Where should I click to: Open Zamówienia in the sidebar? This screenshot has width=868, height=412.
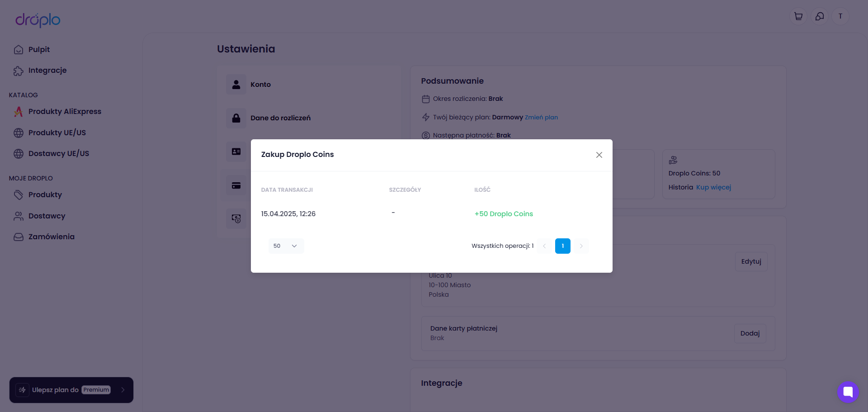coord(52,237)
